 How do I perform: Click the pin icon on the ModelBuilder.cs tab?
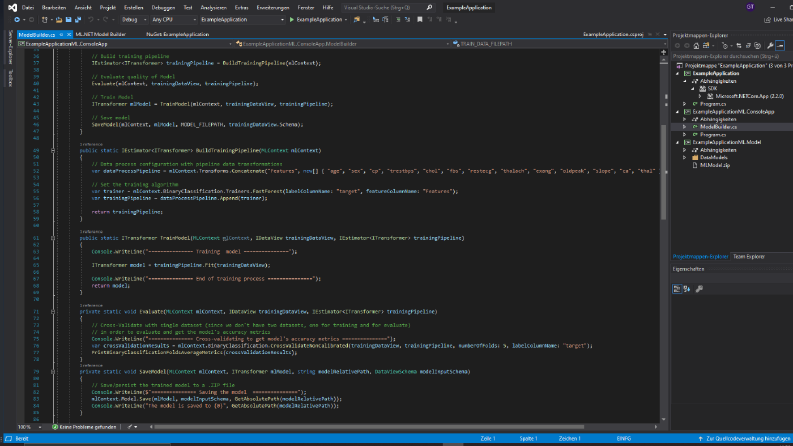(61, 34)
